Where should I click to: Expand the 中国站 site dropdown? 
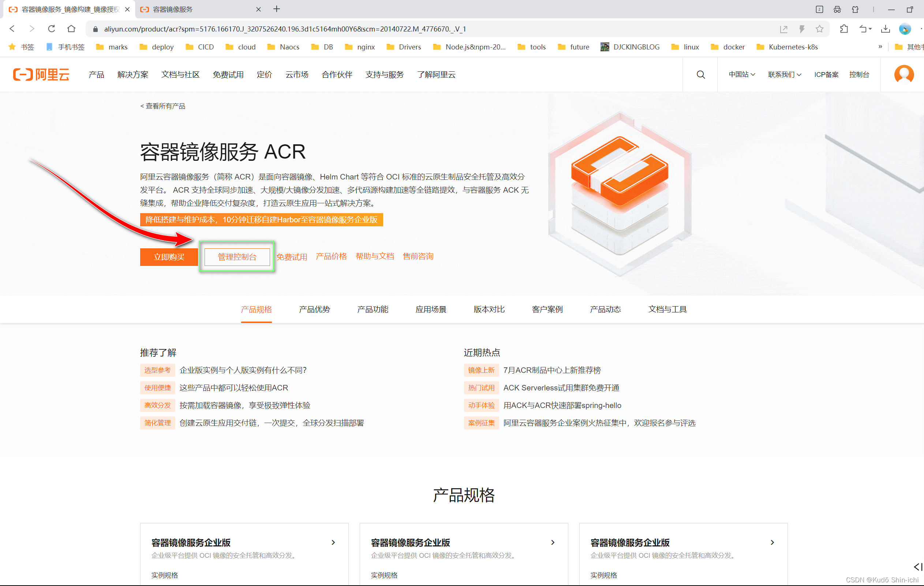tap(741, 74)
